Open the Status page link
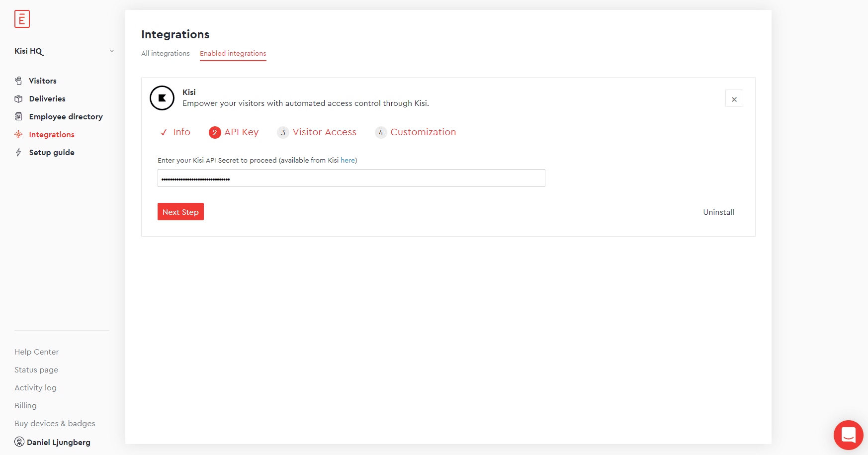 (36, 369)
